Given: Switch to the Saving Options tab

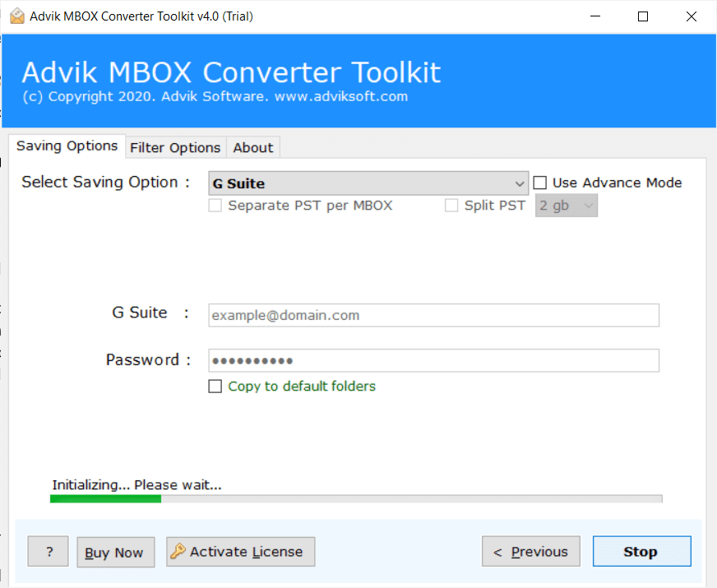Looking at the screenshot, I should point(67,146).
